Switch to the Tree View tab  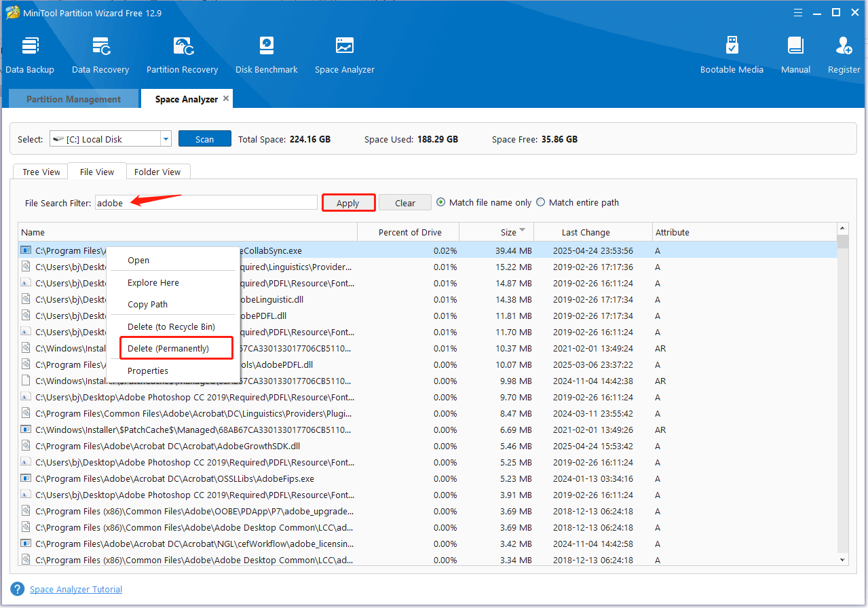(x=41, y=172)
